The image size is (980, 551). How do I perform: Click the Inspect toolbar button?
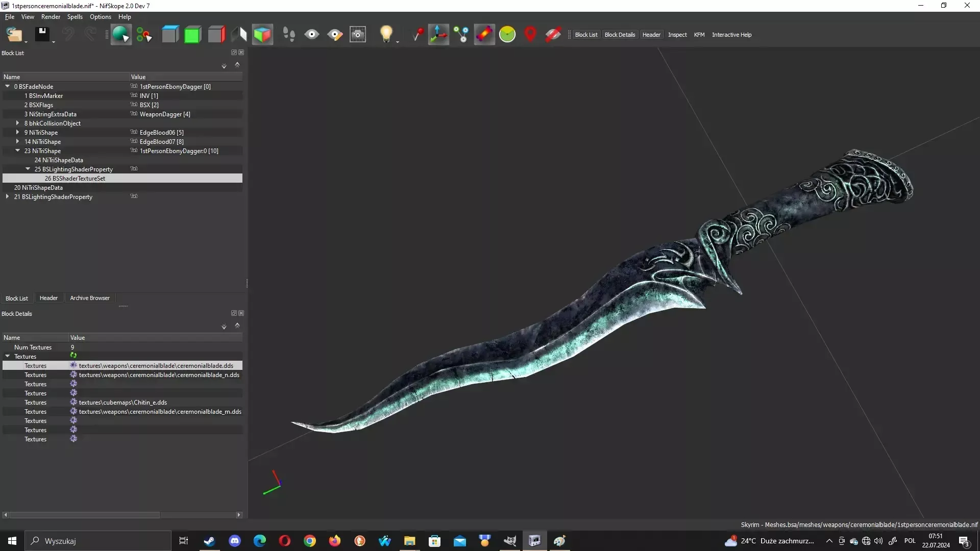(x=677, y=35)
